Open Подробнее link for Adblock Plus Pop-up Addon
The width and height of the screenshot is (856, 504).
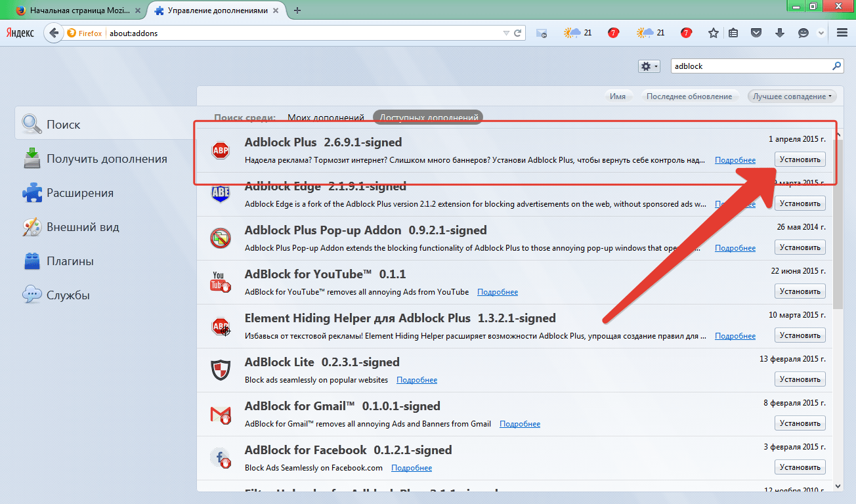pos(735,248)
